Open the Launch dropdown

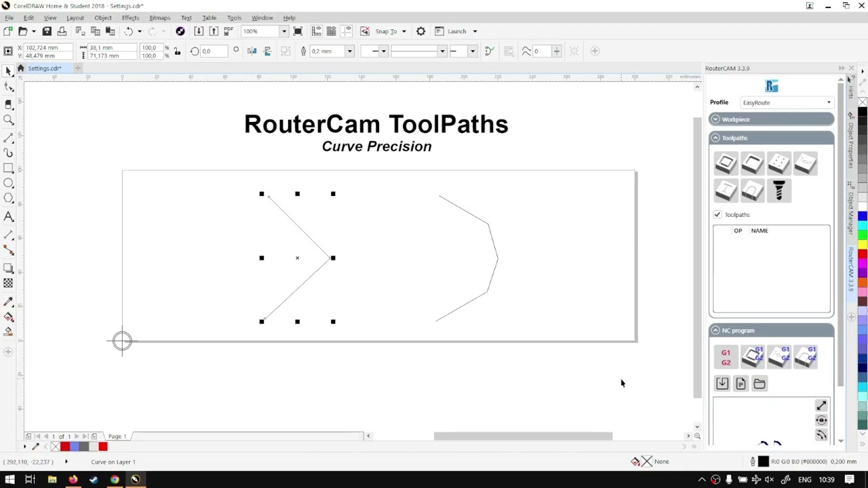pyautogui.click(x=475, y=31)
